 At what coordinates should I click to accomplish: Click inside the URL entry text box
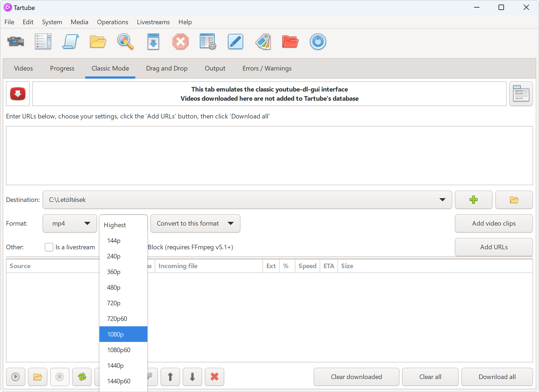tap(269, 156)
